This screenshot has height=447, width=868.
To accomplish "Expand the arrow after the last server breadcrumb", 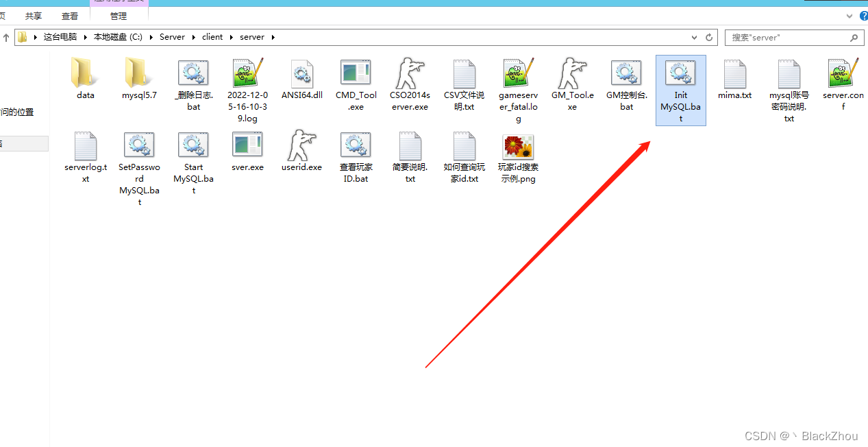I will tap(273, 37).
